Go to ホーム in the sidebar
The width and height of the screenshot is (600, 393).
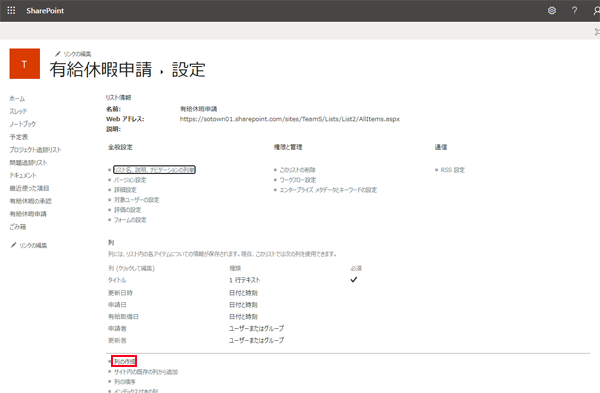click(17, 98)
